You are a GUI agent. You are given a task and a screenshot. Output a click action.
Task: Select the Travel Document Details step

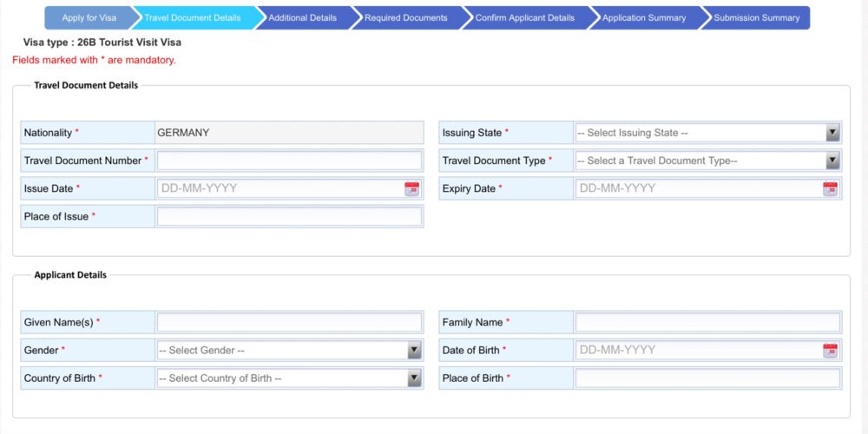click(193, 17)
